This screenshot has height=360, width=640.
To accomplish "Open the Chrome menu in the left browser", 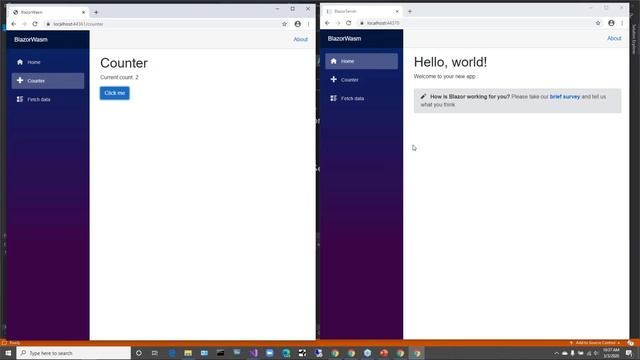I will pos(309,24).
